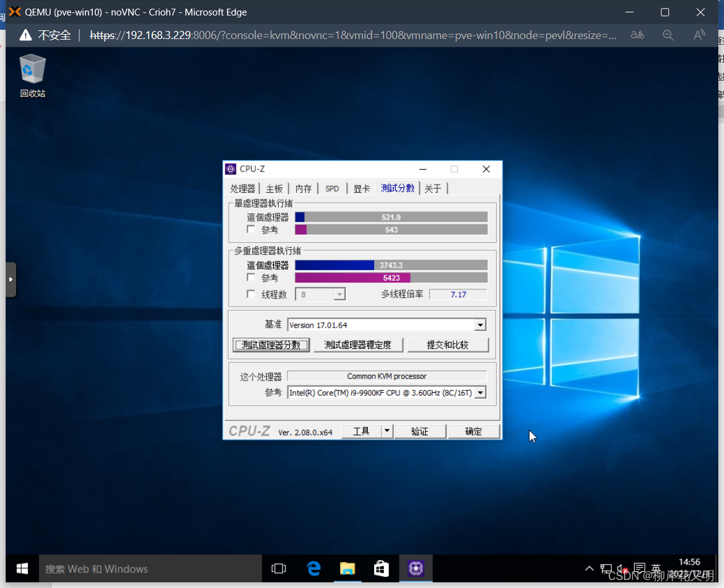Click the 工具 button
The height and width of the screenshot is (588, 724).
(362, 431)
